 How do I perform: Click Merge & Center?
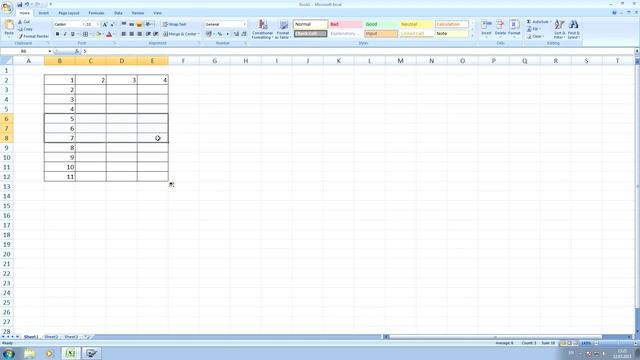(x=180, y=34)
